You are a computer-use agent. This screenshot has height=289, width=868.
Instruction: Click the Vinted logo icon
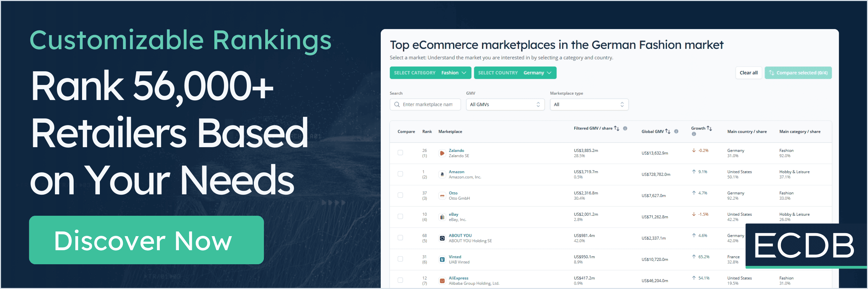pos(442,259)
